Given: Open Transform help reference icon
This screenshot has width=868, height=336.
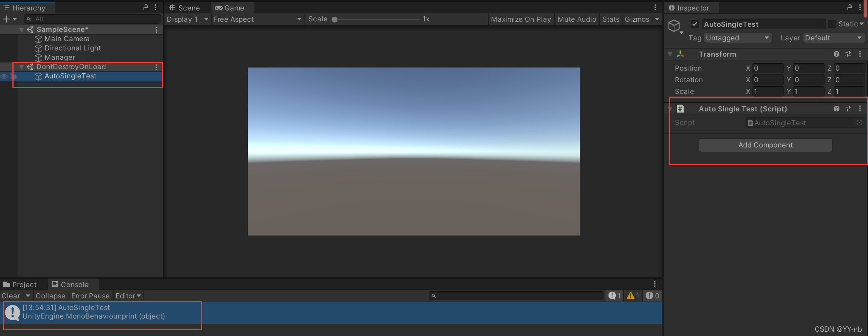Looking at the screenshot, I should 837,54.
